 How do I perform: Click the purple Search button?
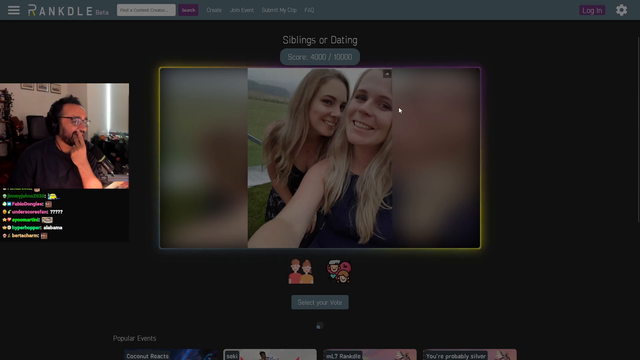coord(188,10)
